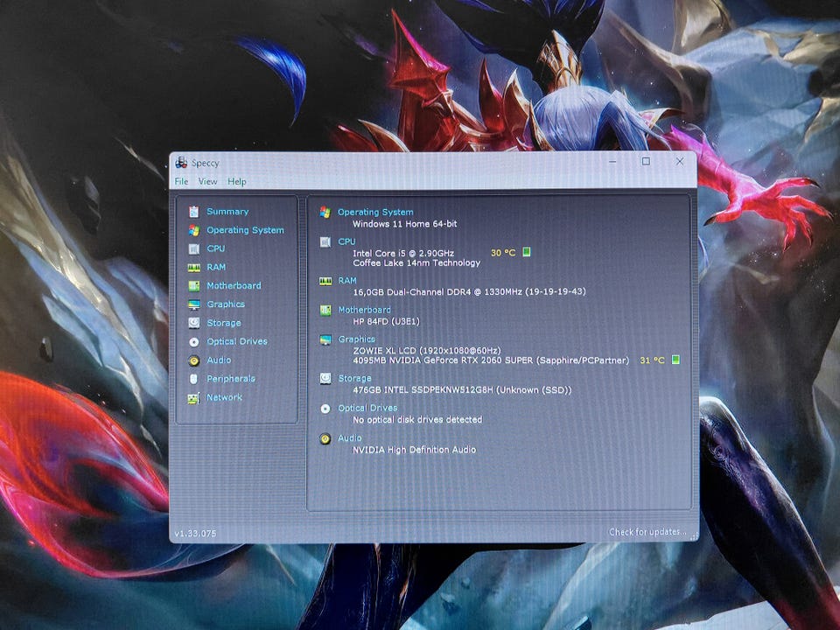Click the CPU heading link in summary
The width and height of the screenshot is (840, 630).
346,241
